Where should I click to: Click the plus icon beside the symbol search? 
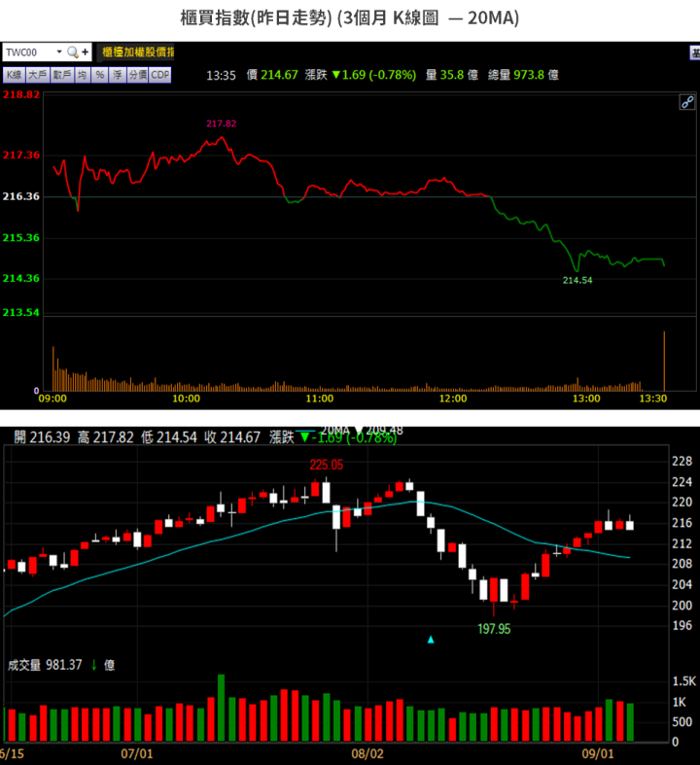pos(85,52)
